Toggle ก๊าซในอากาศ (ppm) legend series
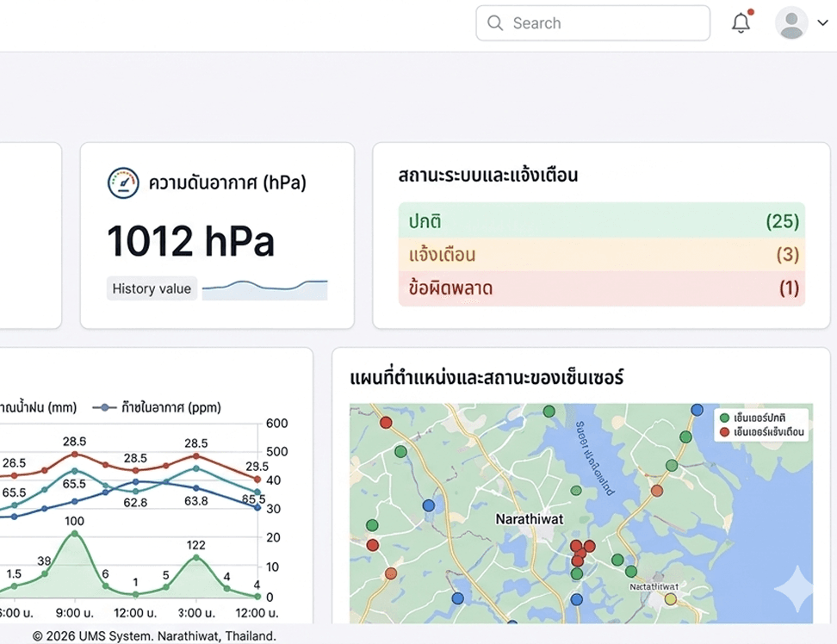Screen dimensions: 837x644 (157, 407)
